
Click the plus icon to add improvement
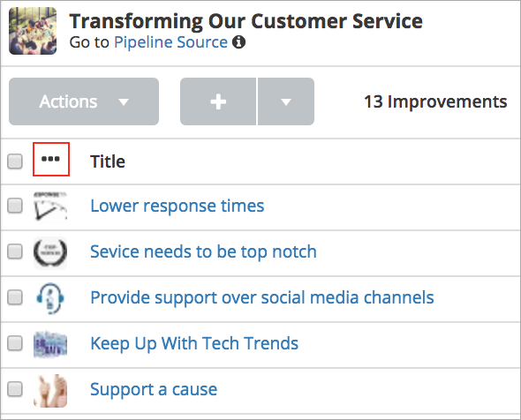(218, 101)
